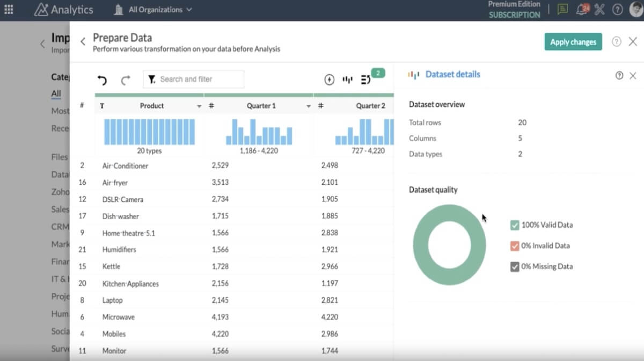Select the Humidifiers product cell
Viewport: 644px width, 361px height.
(x=119, y=250)
